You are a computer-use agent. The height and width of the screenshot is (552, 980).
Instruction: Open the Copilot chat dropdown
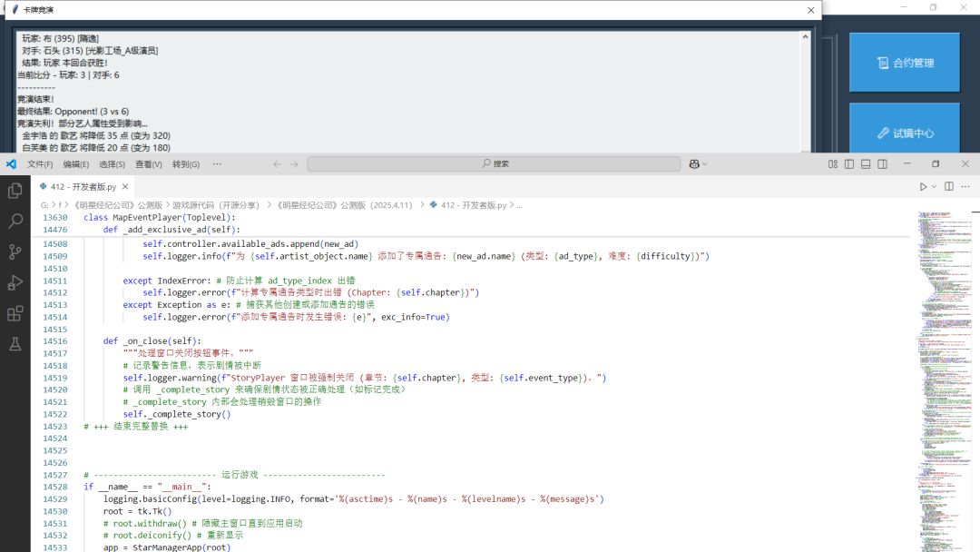click(x=698, y=164)
